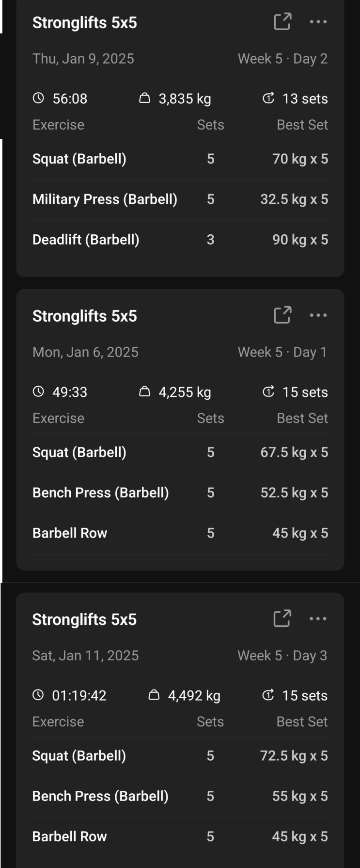Open more options for Jan 6 workout
Image resolution: width=360 pixels, height=868 pixels.
[318, 315]
